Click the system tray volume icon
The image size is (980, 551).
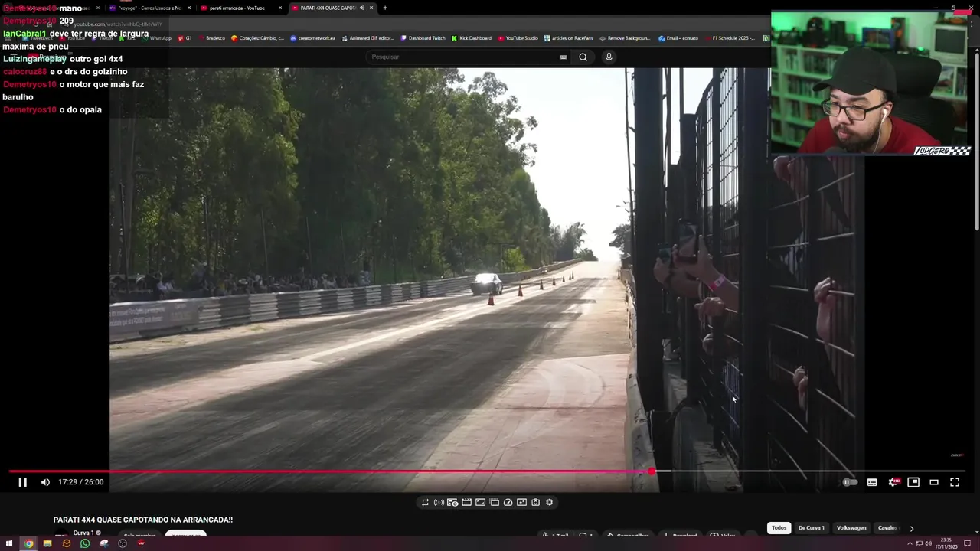[x=929, y=543]
